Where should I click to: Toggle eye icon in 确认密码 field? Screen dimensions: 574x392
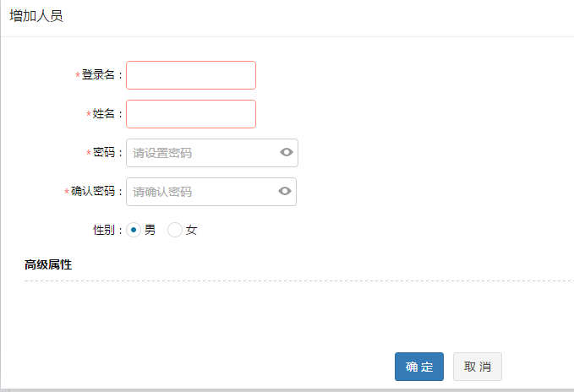(285, 191)
